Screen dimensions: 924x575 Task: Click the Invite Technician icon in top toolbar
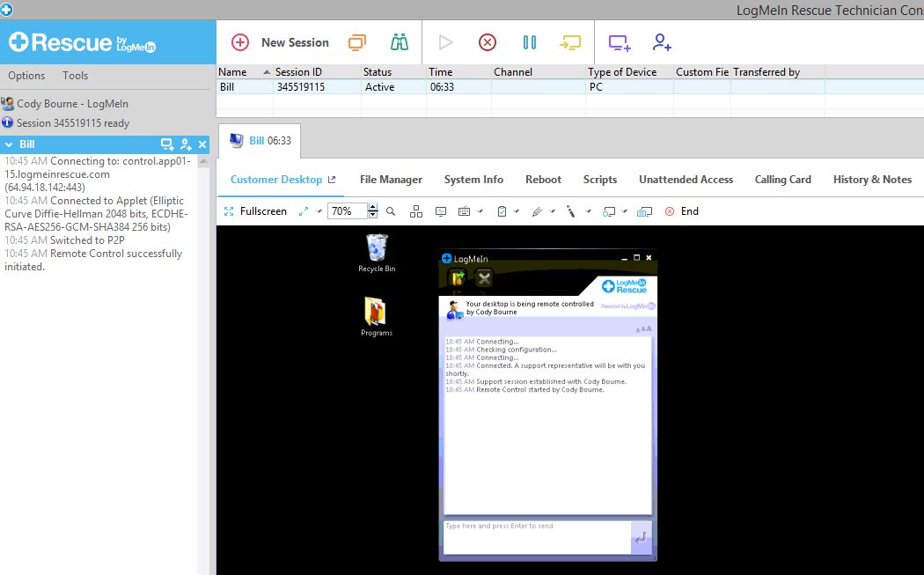pyautogui.click(x=662, y=42)
